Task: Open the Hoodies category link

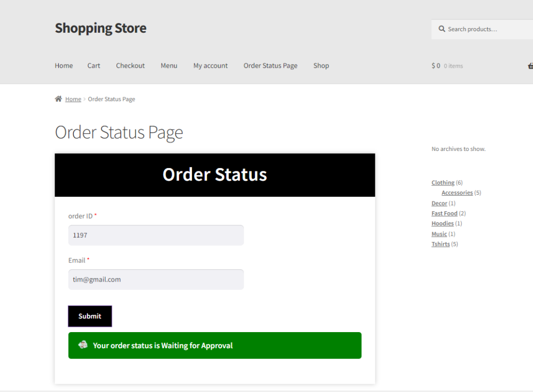Action: (442, 223)
